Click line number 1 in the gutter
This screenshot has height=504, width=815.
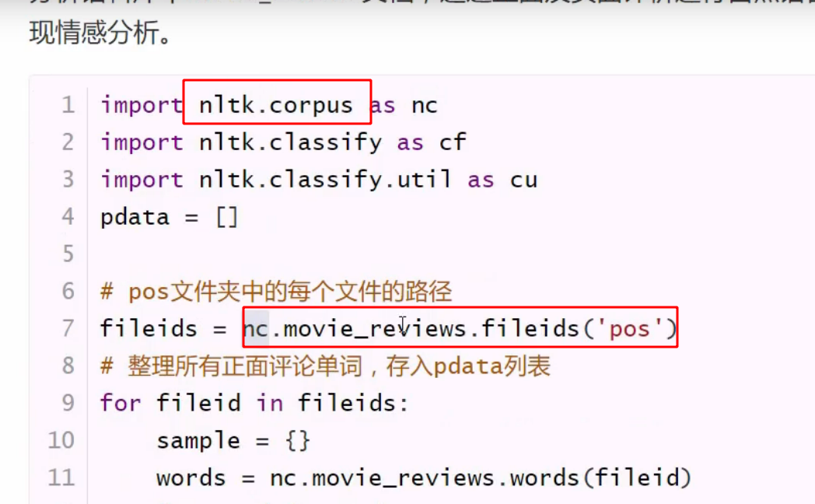(x=67, y=104)
